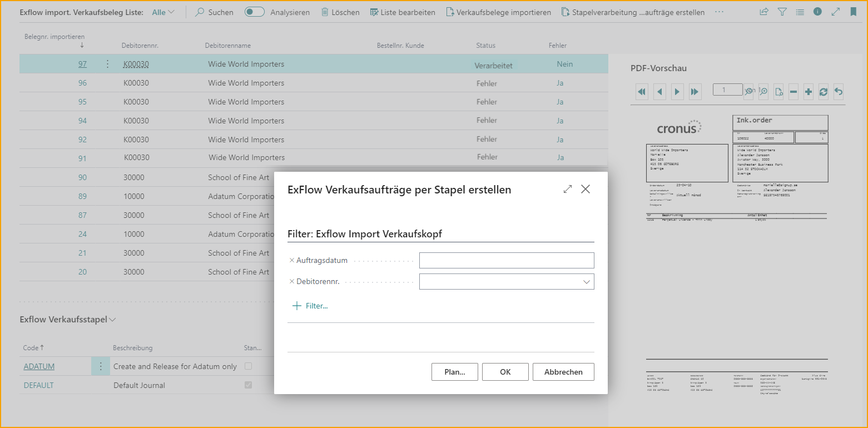The height and width of the screenshot is (428, 868).
Task: Open the Liste bearbeiten action
Action: (x=403, y=12)
